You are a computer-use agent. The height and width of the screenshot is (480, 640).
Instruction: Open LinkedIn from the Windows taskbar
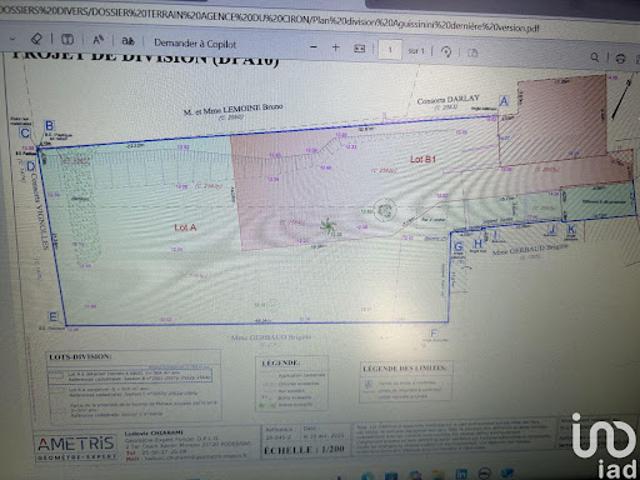[461, 476]
